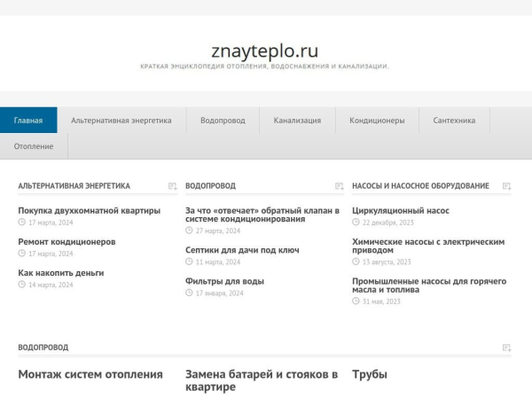The height and width of the screenshot is (399, 532).
Task: Click clock icon next to 14 марта, 2024
Action: pos(21,285)
